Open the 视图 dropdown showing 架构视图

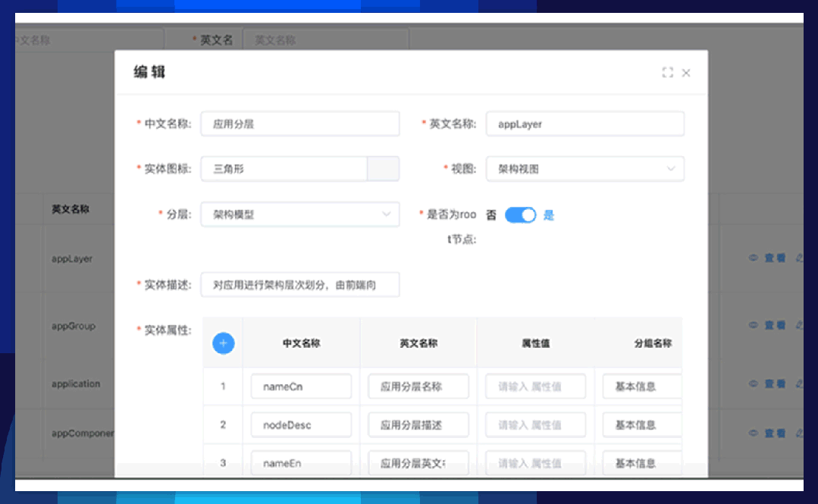click(585, 169)
